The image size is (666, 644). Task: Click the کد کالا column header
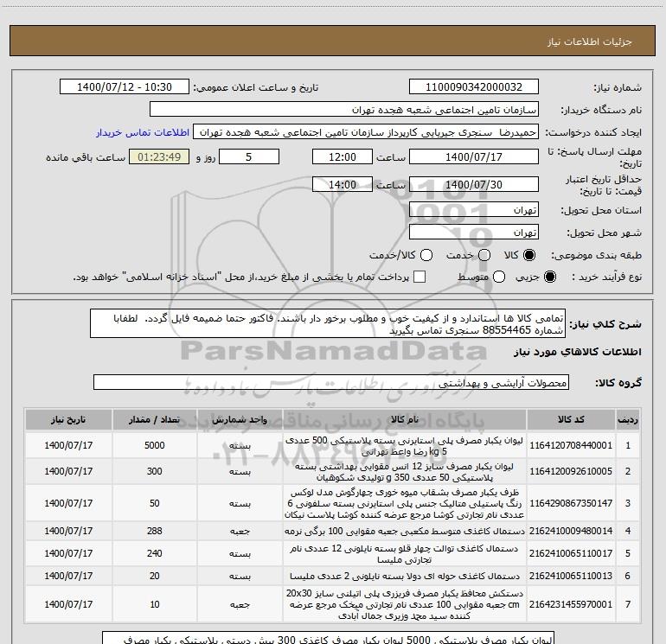[x=571, y=419]
